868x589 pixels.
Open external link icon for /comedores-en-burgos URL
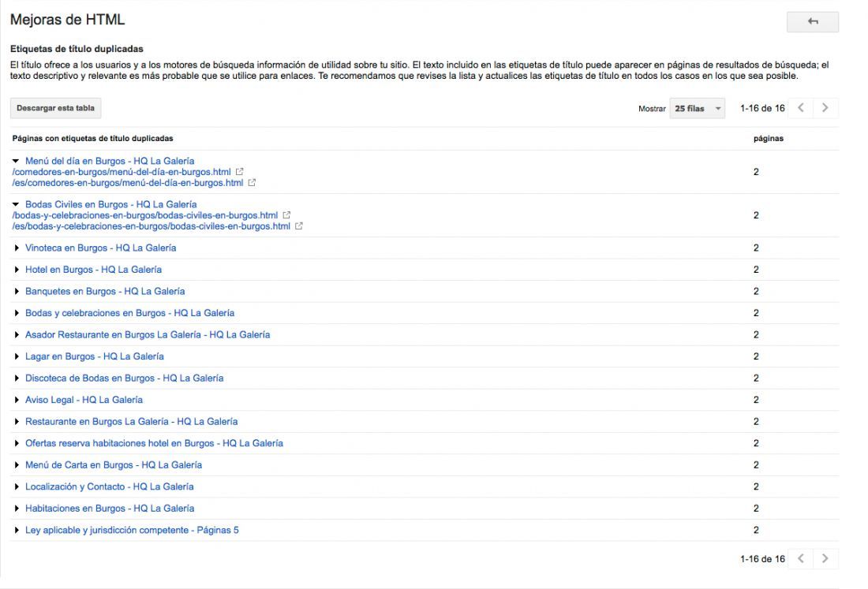[239, 172]
